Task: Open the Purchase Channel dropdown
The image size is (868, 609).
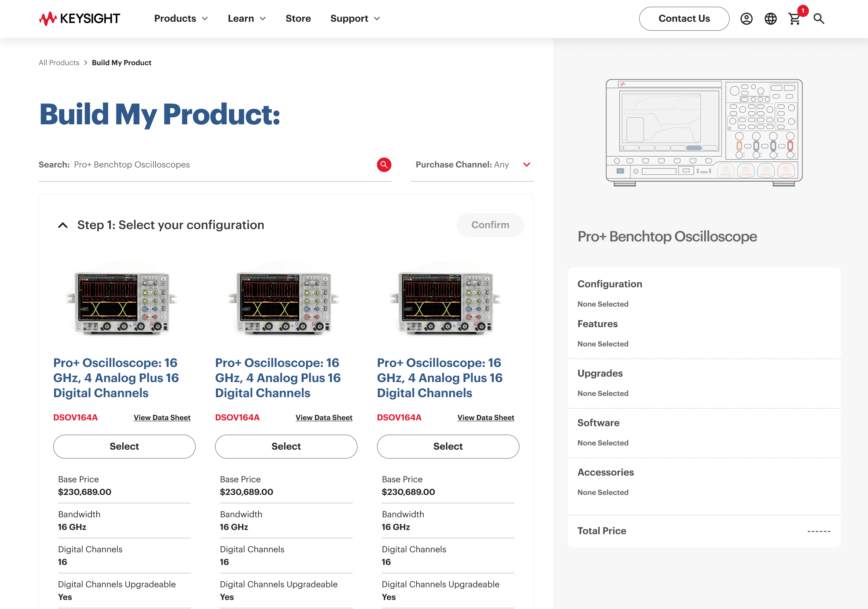Action: (x=472, y=165)
